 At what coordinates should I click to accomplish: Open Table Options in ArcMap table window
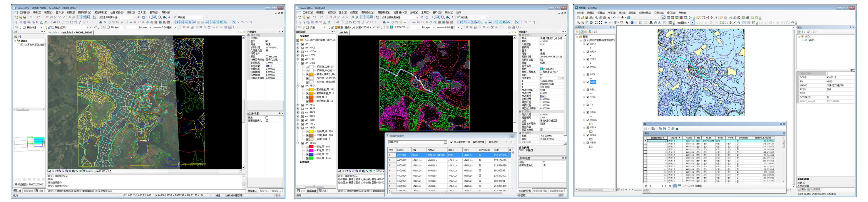pyautogui.click(x=646, y=129)
